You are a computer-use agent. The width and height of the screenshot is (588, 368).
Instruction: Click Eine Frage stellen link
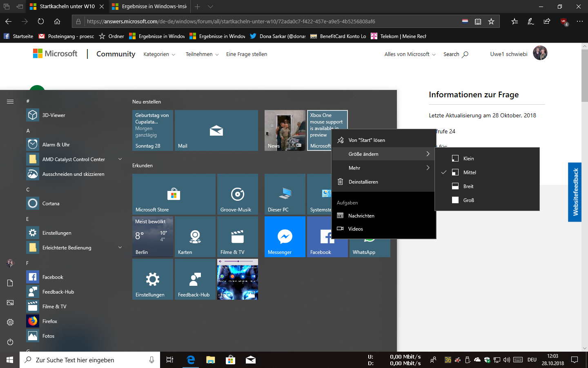[247, 54]
